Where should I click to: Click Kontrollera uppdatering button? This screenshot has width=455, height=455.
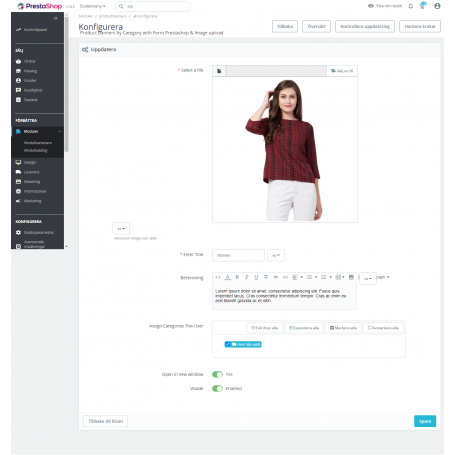click(365, 26)
